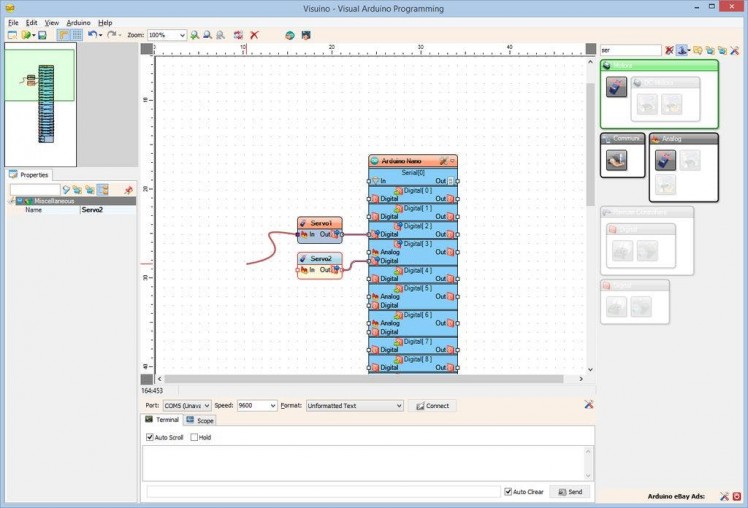Pin the Properties panel
The width and height of the screenshot is (748, 508).
tap(128, 189)
